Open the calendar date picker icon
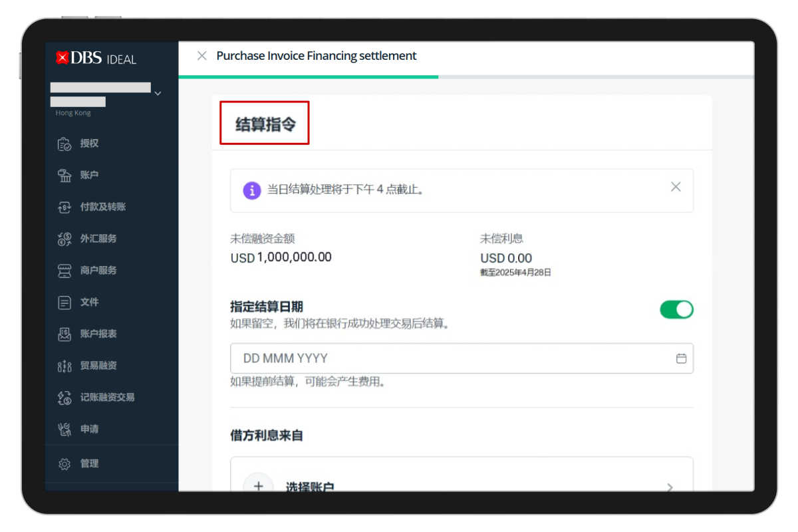This screenshot has height=532, width=798. click(x=681, y=358)
